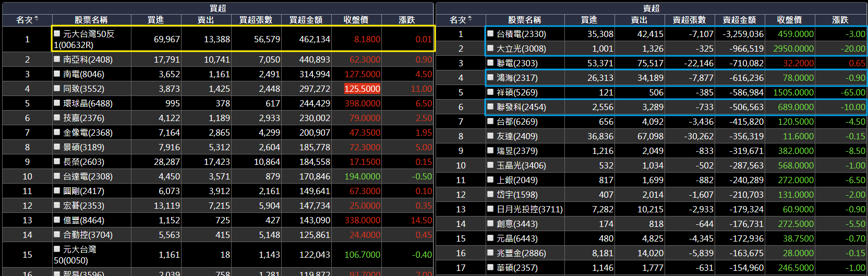The height and width of the screenshot is (276, 868).
Task: Click 漲跌 header in 買超 table
Action: [x=407, y=20]
